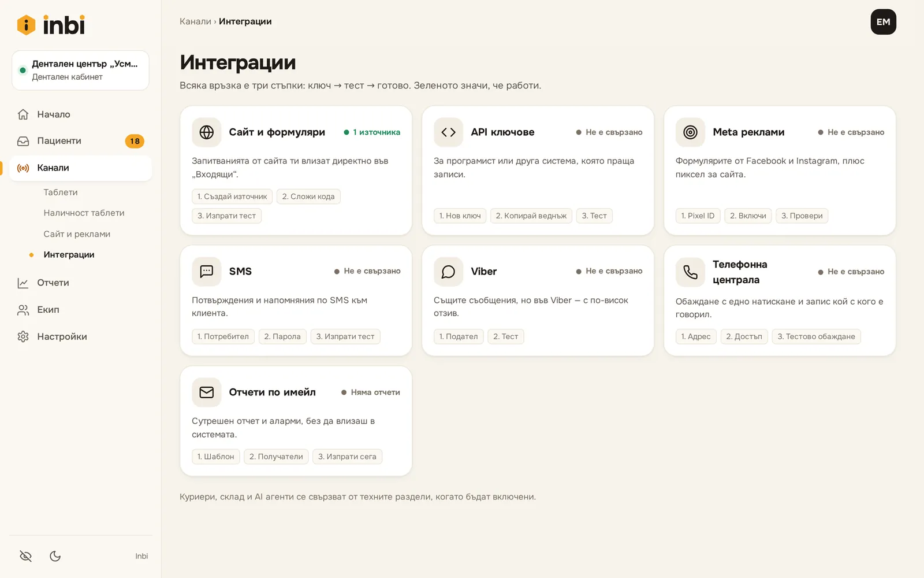The height and width of the screenshot is (578, 924).
Task: Click the broadcast icon next to Канали
Action: point(23,168)
